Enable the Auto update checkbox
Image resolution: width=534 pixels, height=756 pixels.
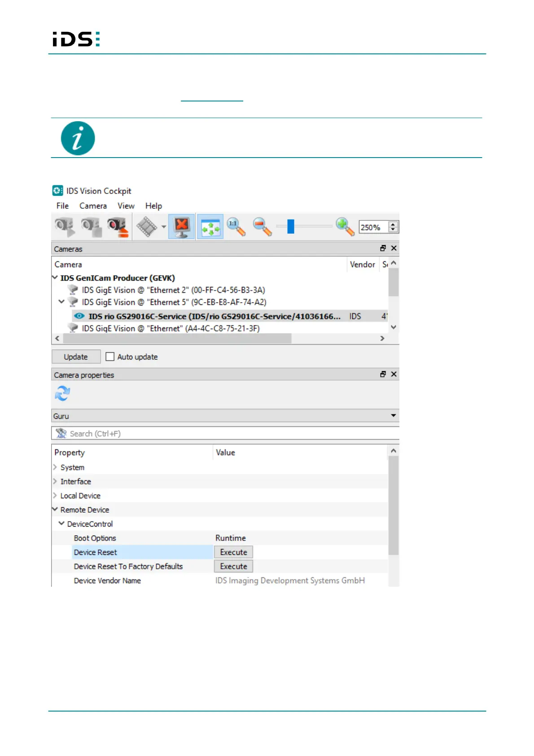click(x=110, y=356)
